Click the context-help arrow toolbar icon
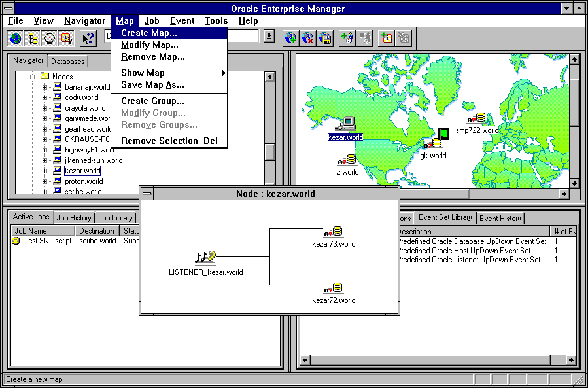 [88, 38]
